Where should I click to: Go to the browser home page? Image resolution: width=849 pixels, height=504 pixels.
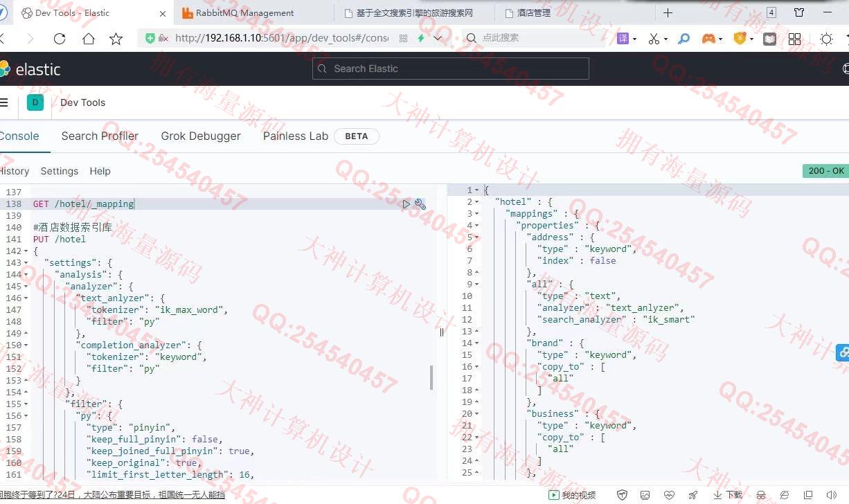pyautogui.click(x=88, y=39)
